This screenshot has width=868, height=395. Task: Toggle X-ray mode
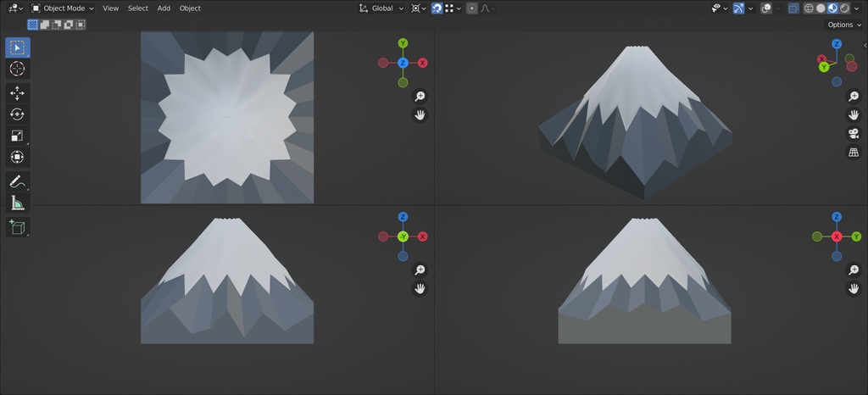793,8
